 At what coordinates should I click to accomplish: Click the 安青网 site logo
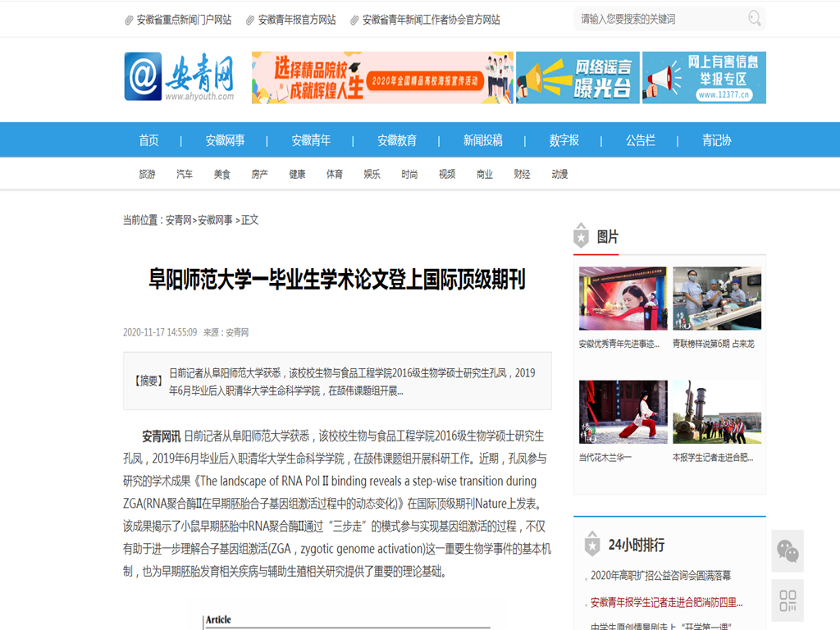(x=180, y=77)
